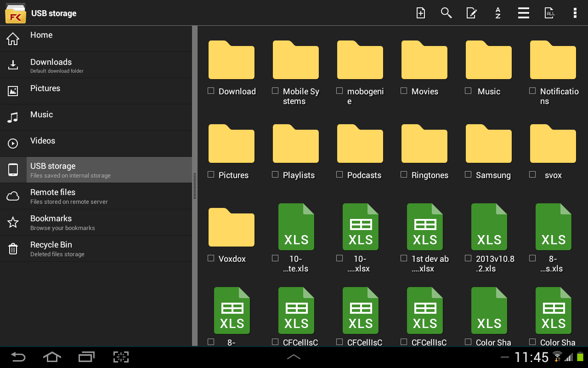The height and width of the screenshot is (368, 588).
Task: Select the Movies folder checkbox
Action: pos(404,91)
